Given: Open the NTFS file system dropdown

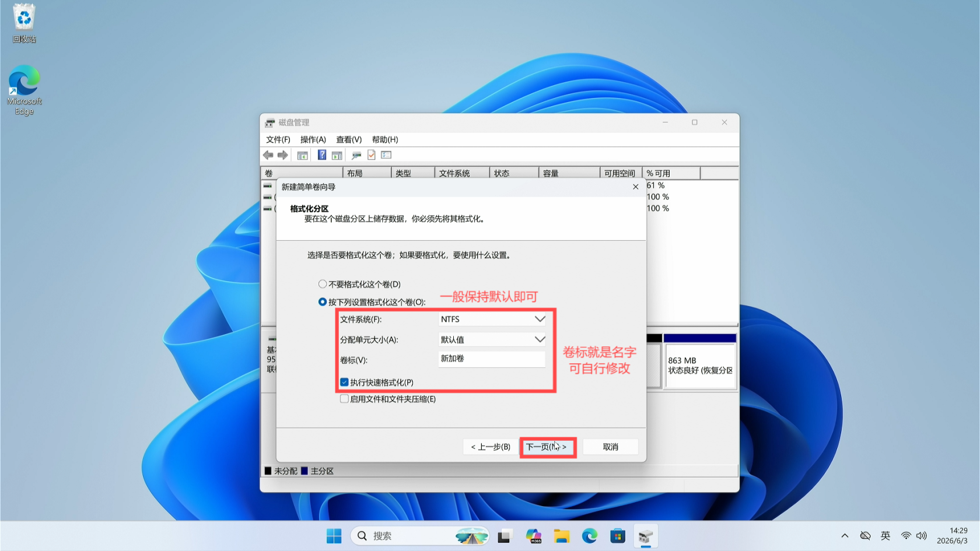Looking at the screenshot, I should (x=492, y=320).
